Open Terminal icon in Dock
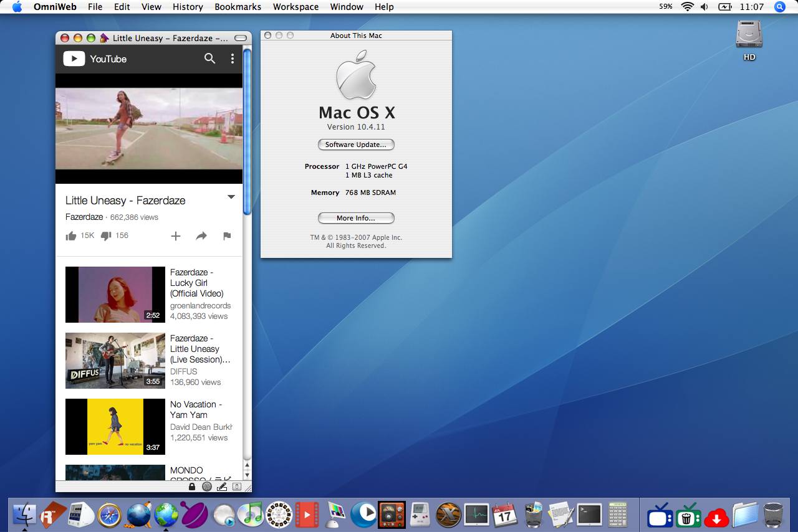The width and height of the screenshot is (798, 532). click(x=589, y=515)
